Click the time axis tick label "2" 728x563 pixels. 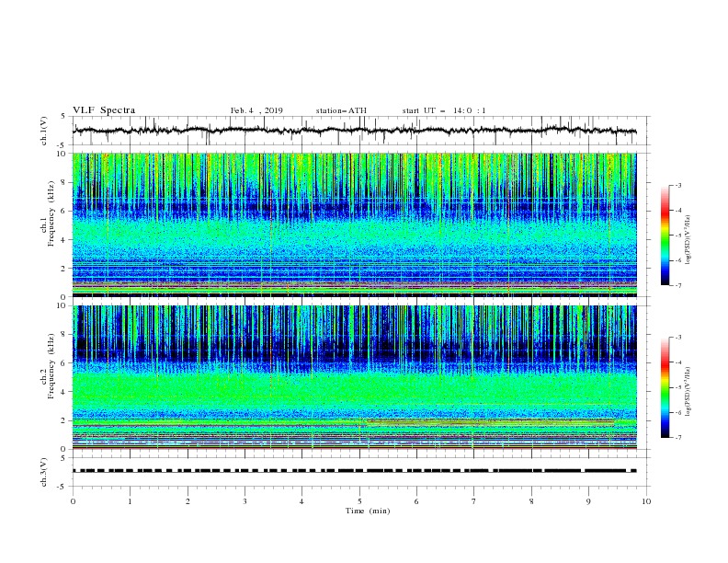click(x=188, y=501)
